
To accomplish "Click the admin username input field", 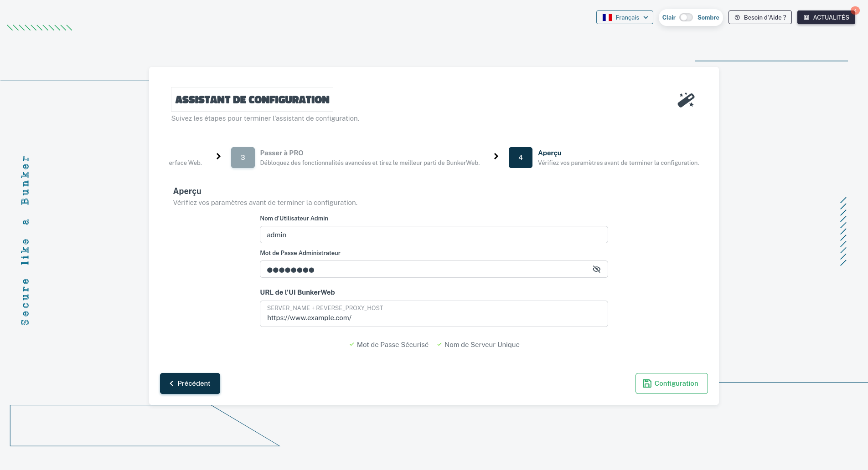I will click(x=434, y=235).
